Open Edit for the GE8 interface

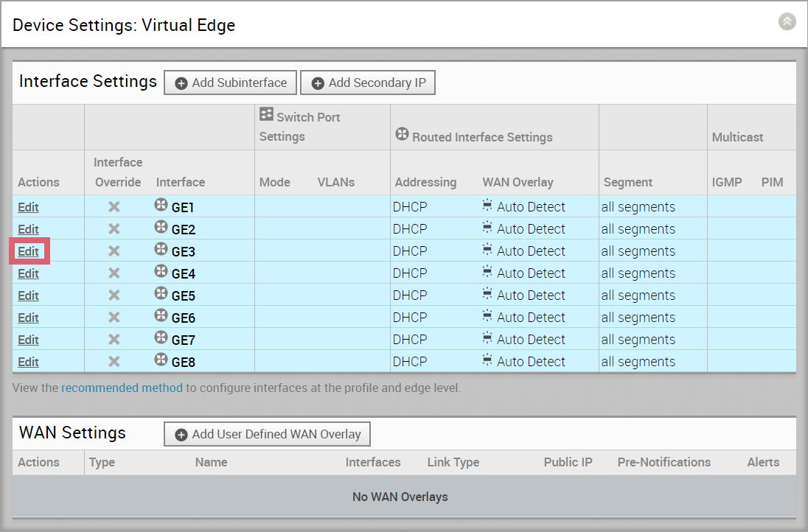28,362
